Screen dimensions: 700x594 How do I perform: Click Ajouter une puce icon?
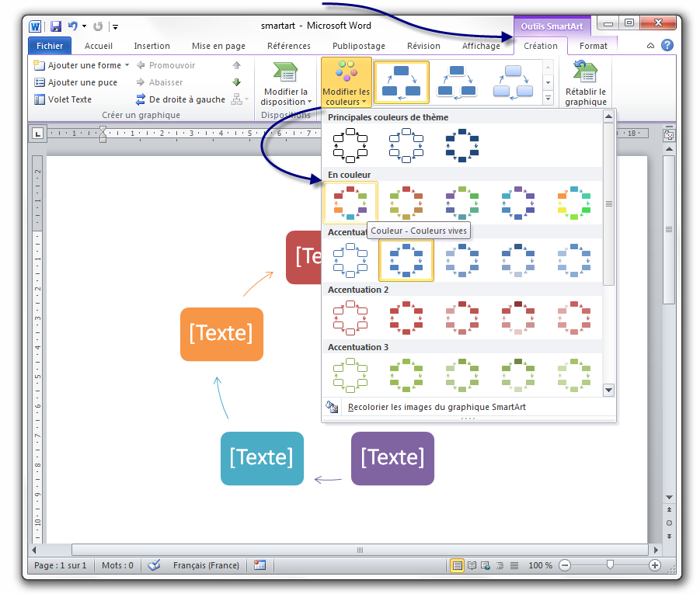click(40, 82)
